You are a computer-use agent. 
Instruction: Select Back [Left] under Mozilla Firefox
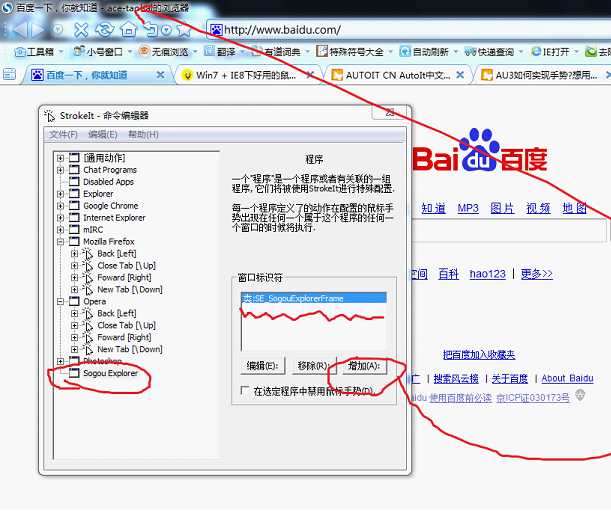[x=117, y=254]
